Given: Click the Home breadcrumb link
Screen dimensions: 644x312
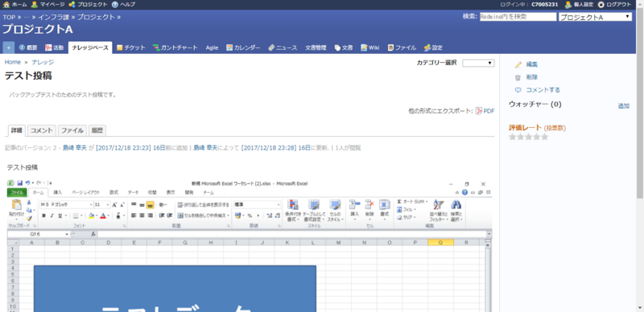Looking at the screenshot, I should point(13,62).
